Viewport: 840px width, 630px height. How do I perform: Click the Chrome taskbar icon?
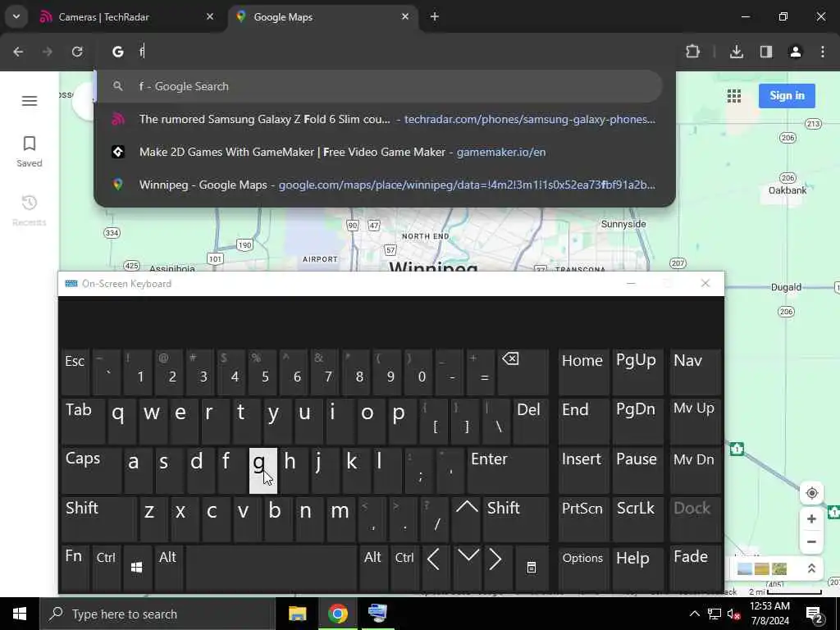point(337,614)
